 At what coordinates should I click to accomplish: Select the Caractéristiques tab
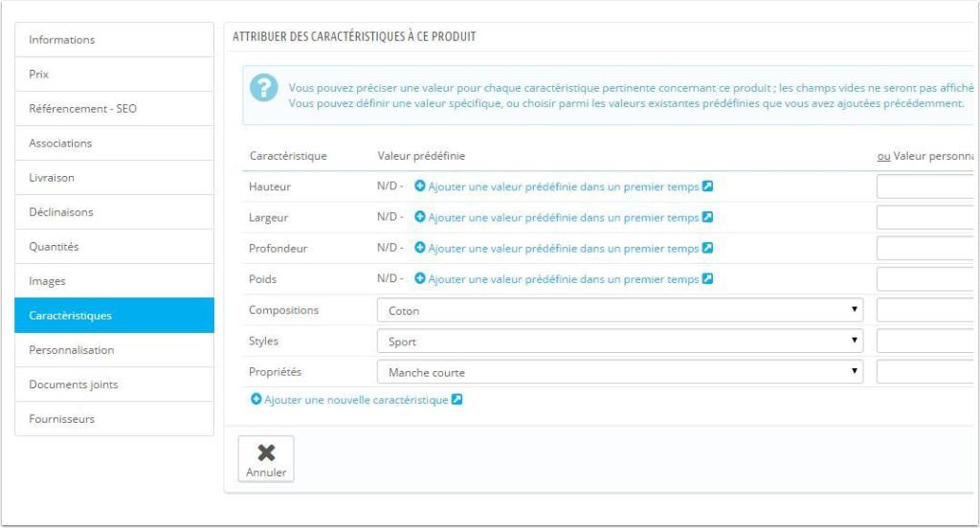pos(115,316)
